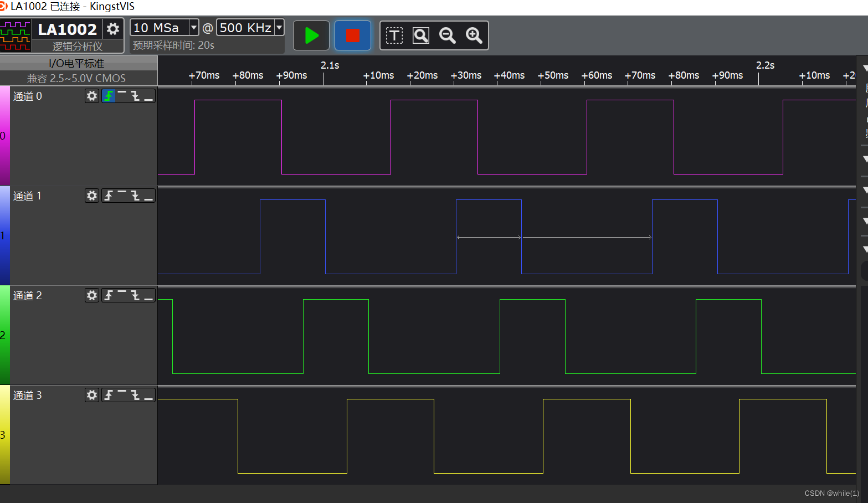Select the 通道 0 channel label

pos(28,96)
